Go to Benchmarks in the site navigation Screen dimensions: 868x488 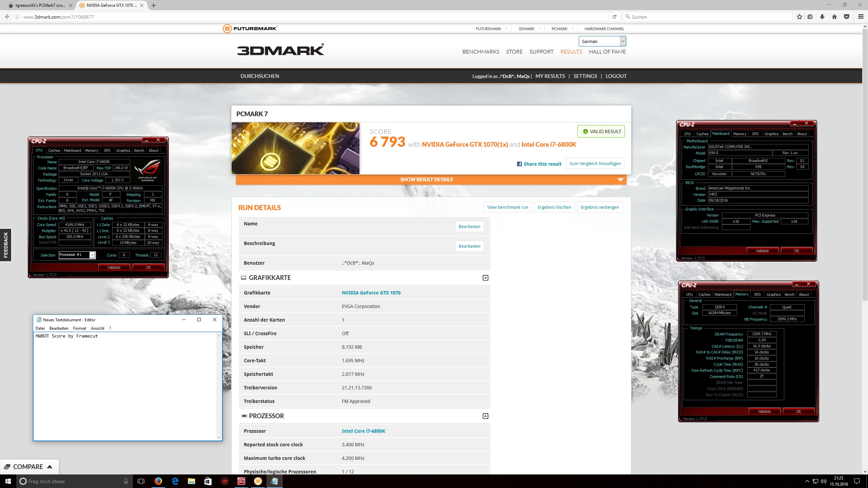coord(481,52)
